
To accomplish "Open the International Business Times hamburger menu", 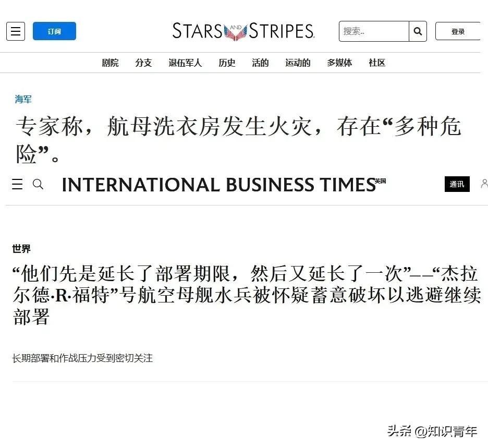I will coord(17,184).
